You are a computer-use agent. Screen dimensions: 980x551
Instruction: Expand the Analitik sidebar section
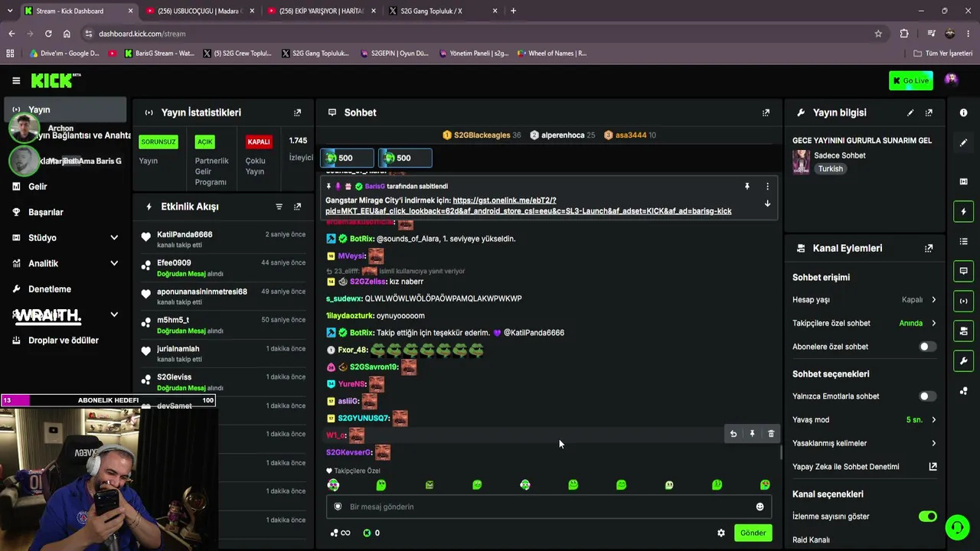pos(114,263)
